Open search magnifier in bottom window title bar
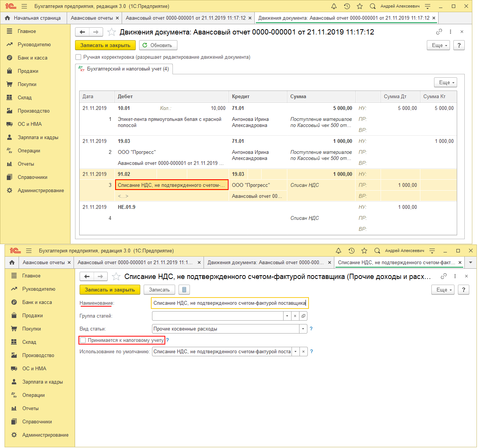The height and width of the screenshot is (448, 478). point(377,251)
